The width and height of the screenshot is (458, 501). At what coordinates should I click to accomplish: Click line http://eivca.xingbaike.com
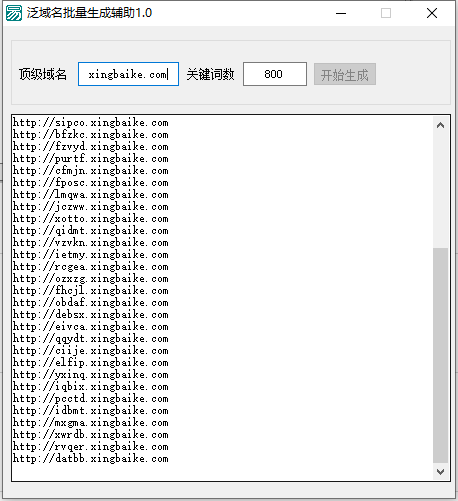(x=91, y=327)
